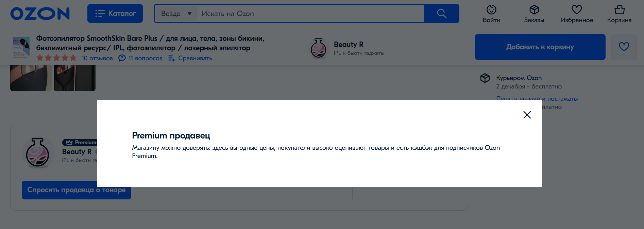644x229 pixels.
Task: Click the magnifier search button
Action: coord(442,14)
